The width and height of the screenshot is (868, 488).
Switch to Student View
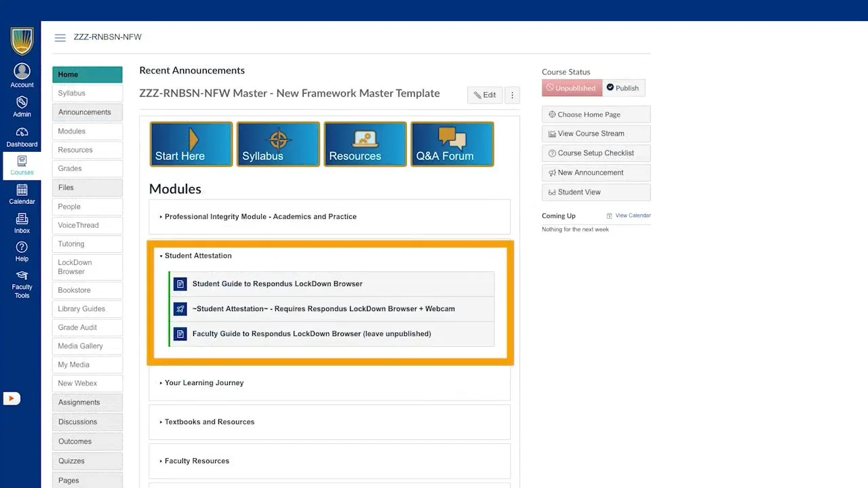pos(596,192)
